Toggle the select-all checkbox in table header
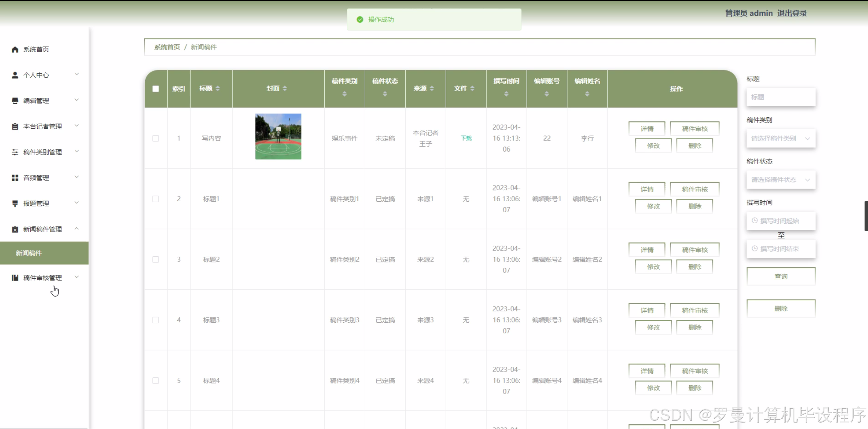 pyautogui.click(x=156, y=89)
